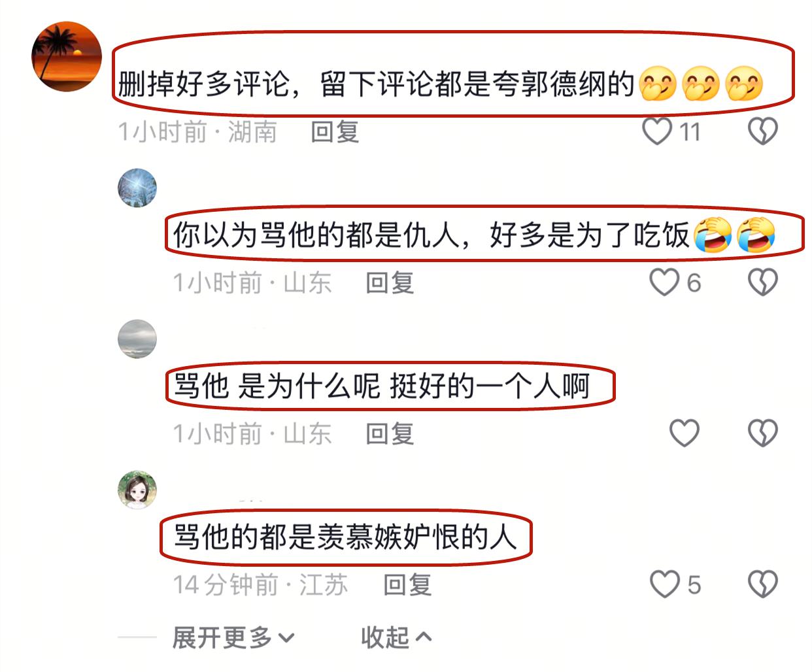Like the Hunan comment with 11 likes

(658, 131)
